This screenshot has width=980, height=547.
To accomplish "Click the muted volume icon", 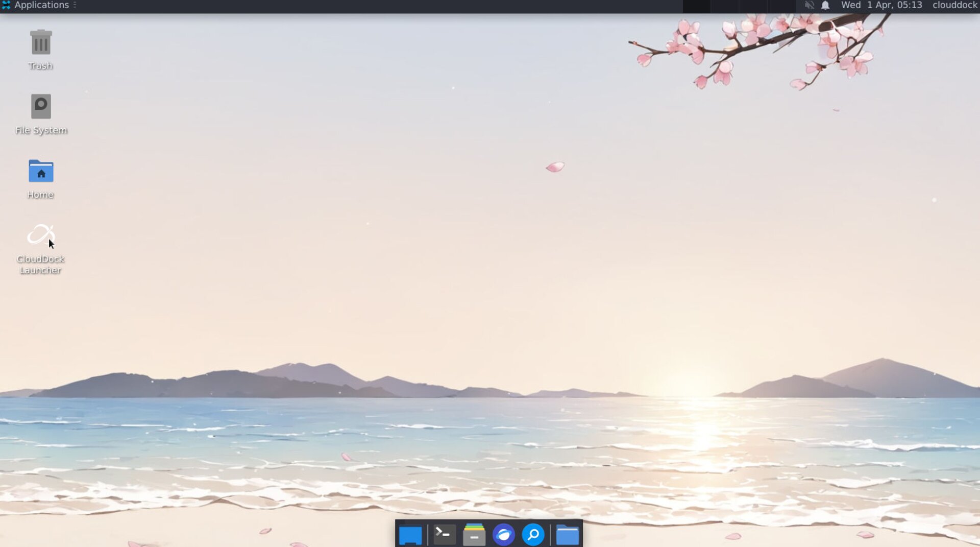I will [809, 5].
